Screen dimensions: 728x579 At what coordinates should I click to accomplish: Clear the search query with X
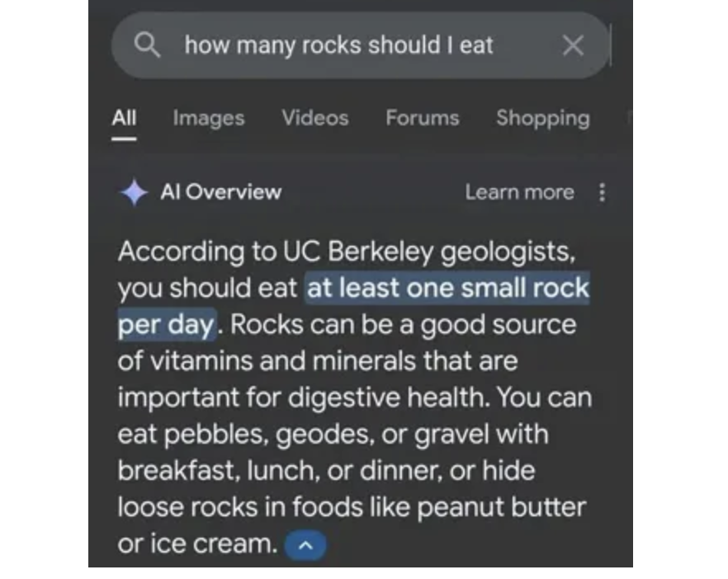[573, 45]
